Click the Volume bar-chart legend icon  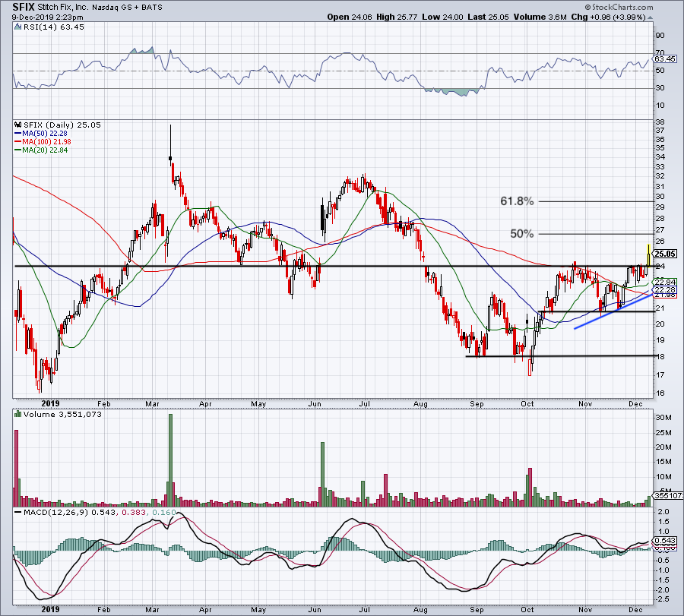pos(18,414)
